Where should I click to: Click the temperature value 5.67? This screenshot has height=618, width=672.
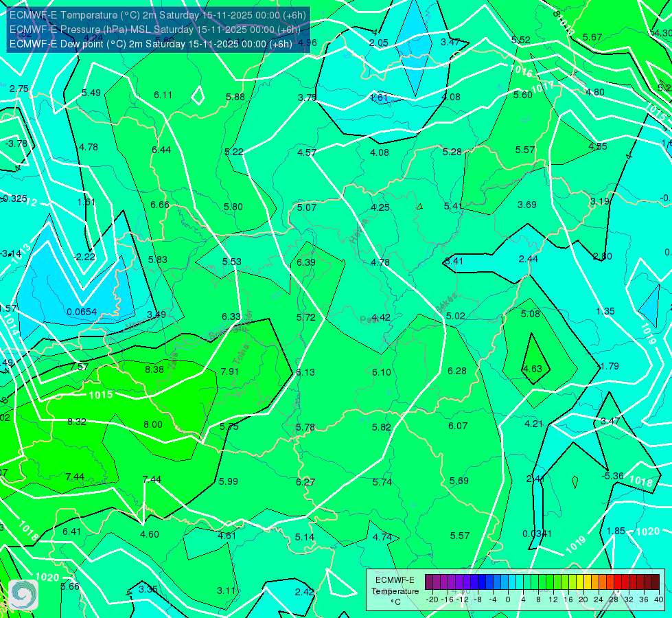[592, 37]
